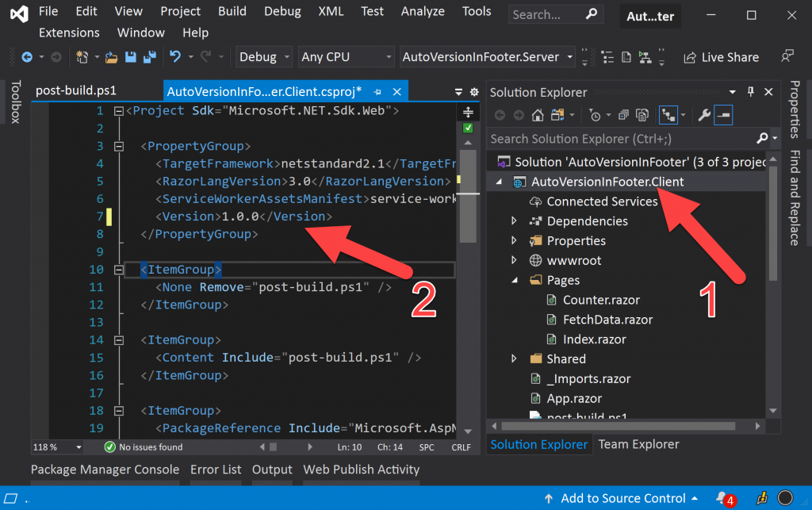The width and height of the screenshot is (812, 510).
Task: Click the New Project toolbar icon
Action: point(82,57)
